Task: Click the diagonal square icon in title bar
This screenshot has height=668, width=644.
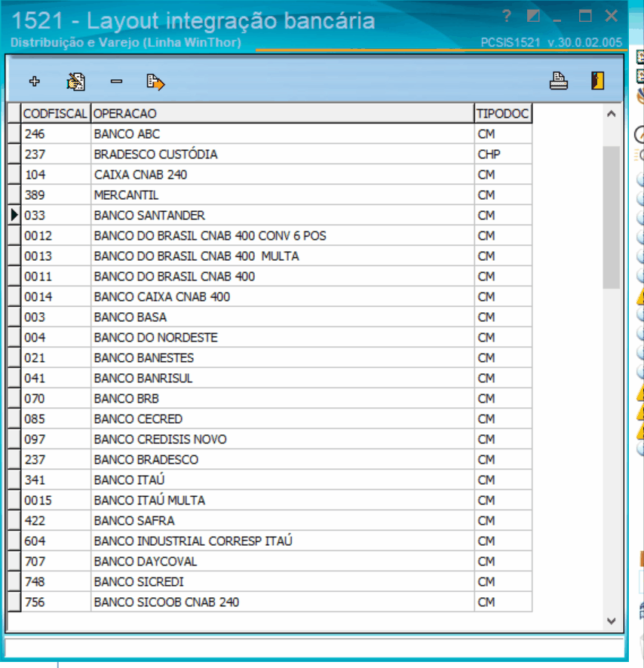Action: [532, 16]
